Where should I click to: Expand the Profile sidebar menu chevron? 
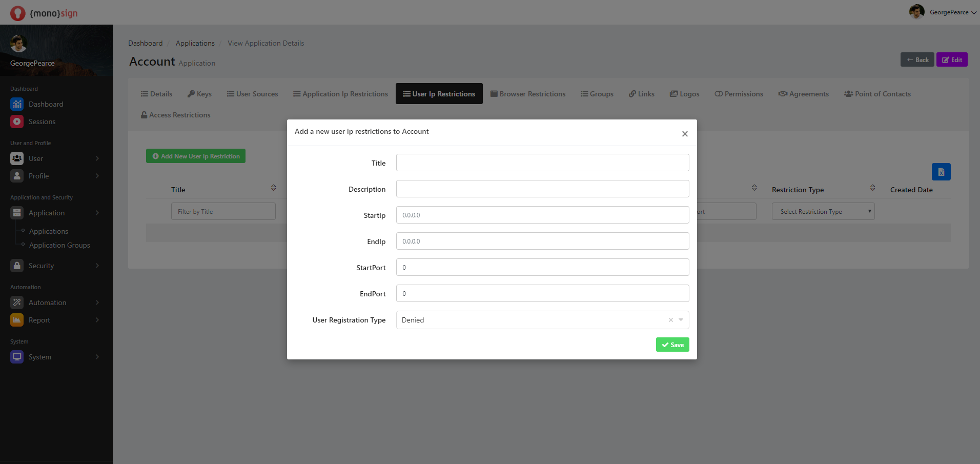click(x=97, y=176)
